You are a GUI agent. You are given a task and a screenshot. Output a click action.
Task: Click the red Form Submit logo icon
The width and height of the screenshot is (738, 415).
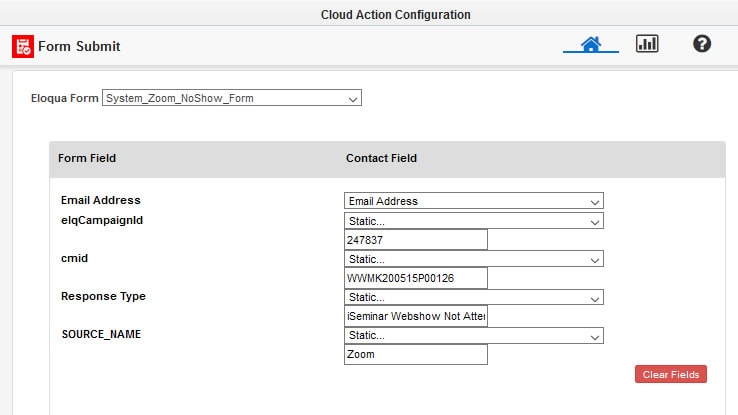click(22, 46)
